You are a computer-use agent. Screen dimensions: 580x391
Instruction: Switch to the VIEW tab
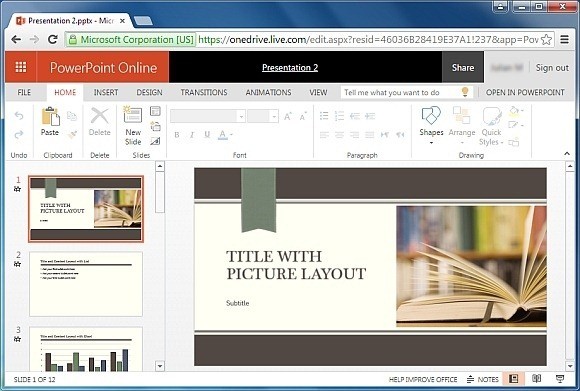[x=318, y=92]
